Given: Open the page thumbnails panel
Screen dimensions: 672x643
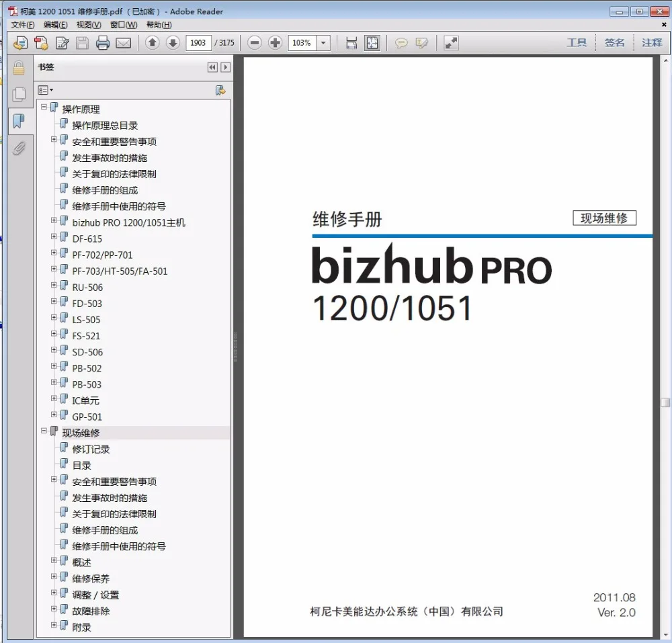Looking at the screenshot, I should point(19,94).
